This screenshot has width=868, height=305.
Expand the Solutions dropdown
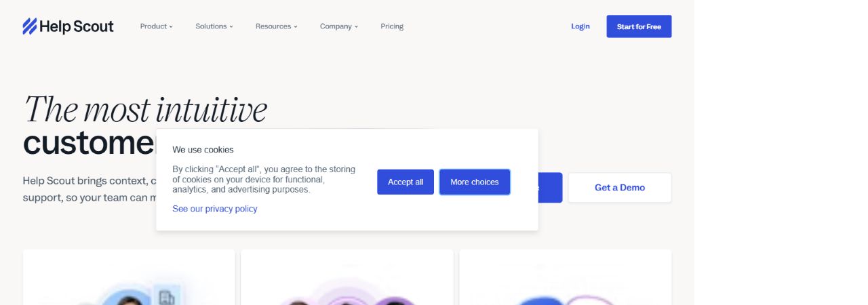[x=214, y=26]
